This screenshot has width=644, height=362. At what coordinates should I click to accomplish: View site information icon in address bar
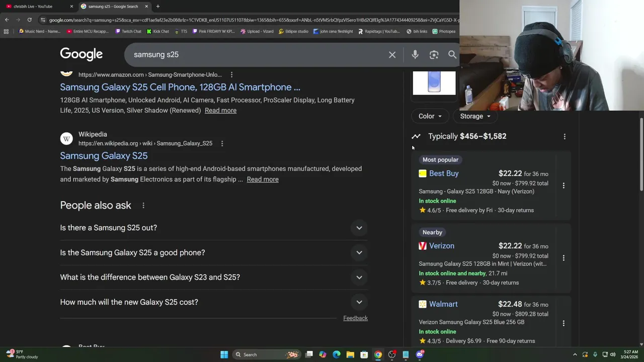click(43, 20)
